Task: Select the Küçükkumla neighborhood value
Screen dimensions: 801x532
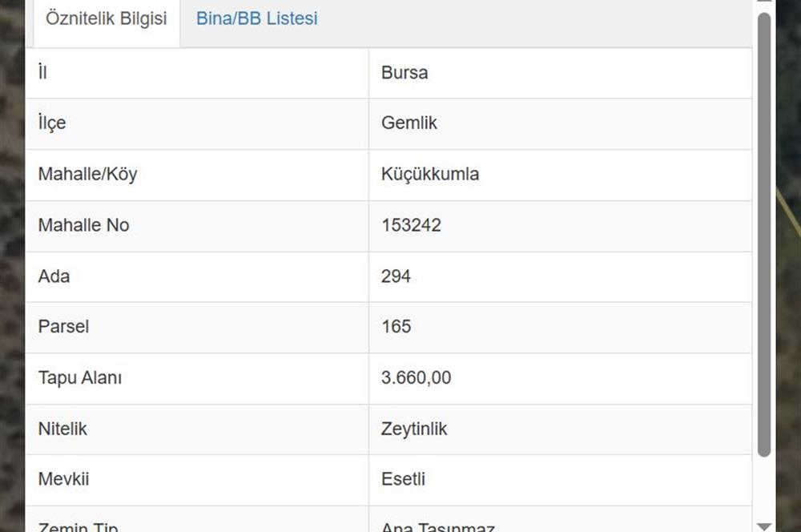Action: pos(430,175)
